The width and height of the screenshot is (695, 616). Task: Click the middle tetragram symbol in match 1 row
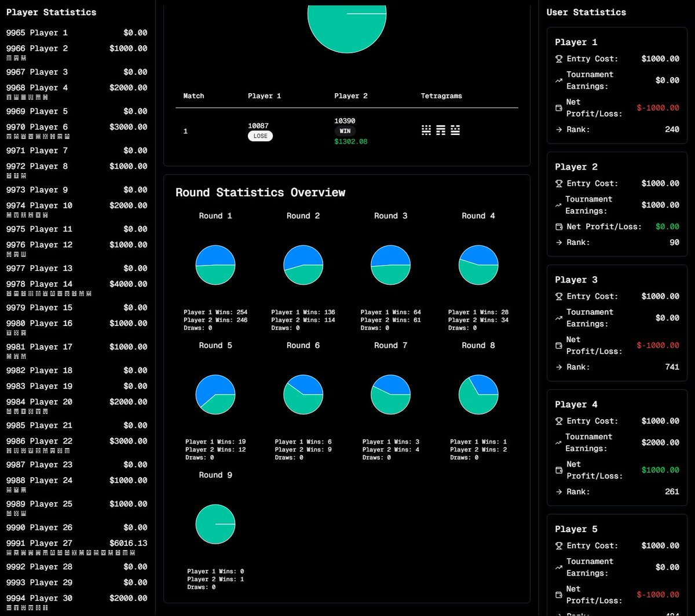[x=441, y=130]
